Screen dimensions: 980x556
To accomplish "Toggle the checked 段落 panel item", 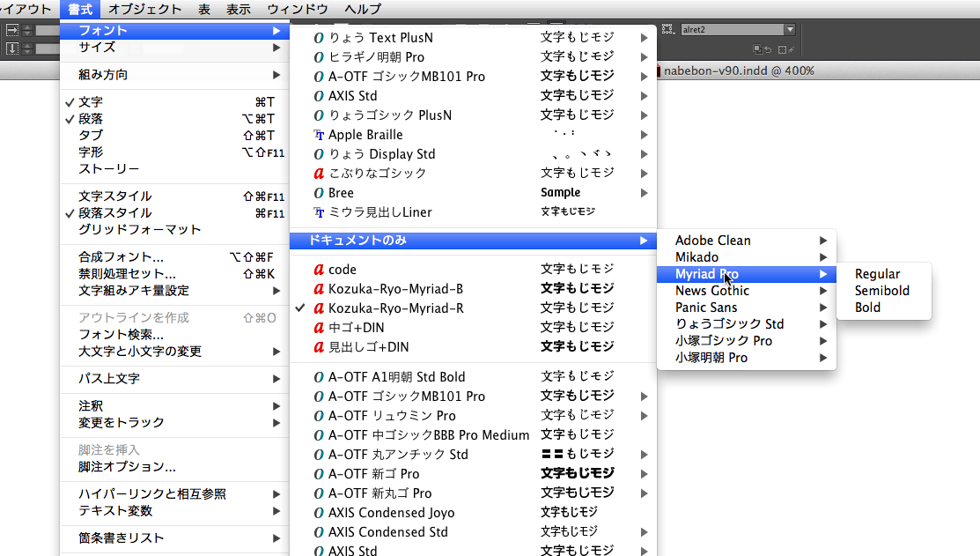I will point(175,119).
